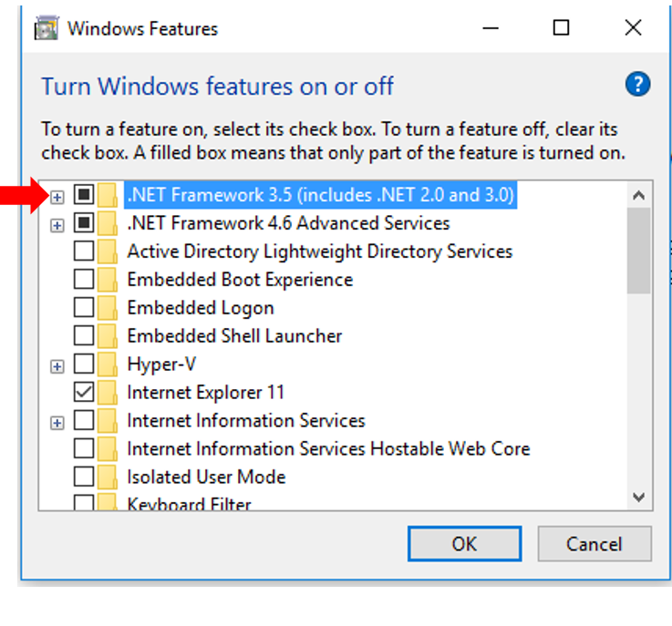Expand the Internet Information Services node
Image resolution: width=672 pixels, height=626 pixels.
tap(57, 422)
